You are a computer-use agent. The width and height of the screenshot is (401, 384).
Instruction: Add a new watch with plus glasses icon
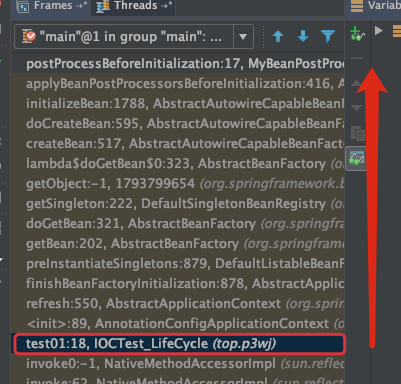click(357, 34)
